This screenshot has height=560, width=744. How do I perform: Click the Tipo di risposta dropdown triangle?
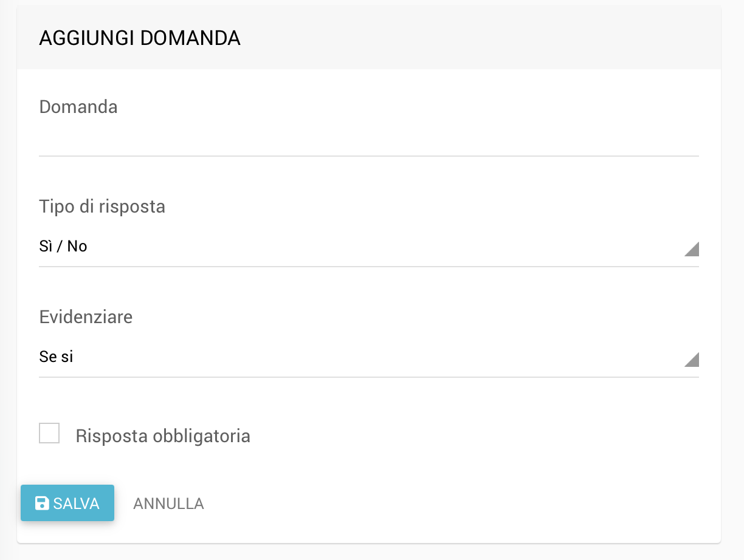[x=692, y=248]
